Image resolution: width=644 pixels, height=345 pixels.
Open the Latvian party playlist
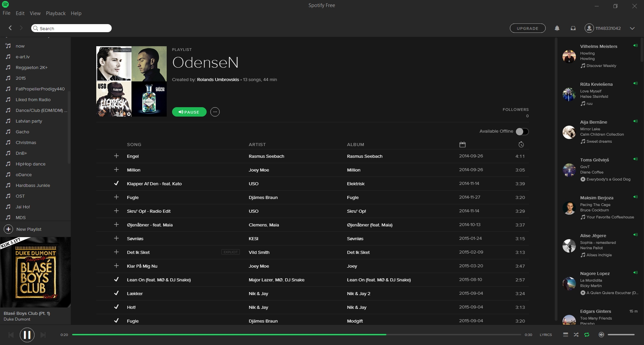point(29,121)
